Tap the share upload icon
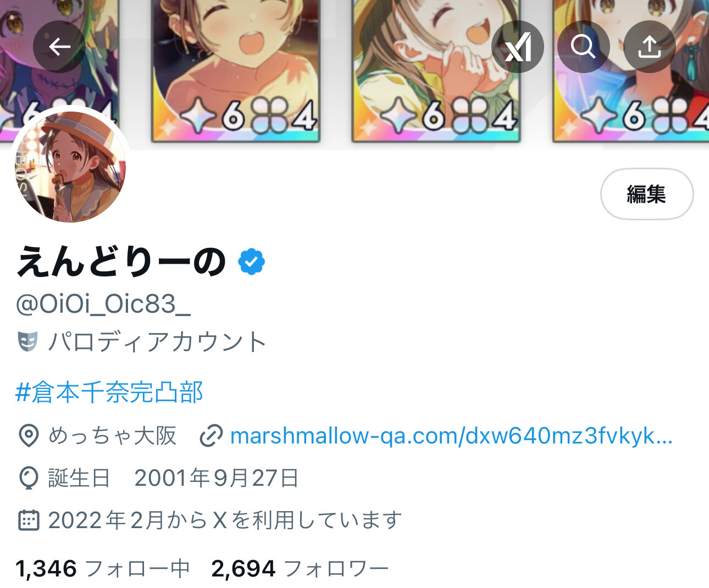 coord(650,47)
